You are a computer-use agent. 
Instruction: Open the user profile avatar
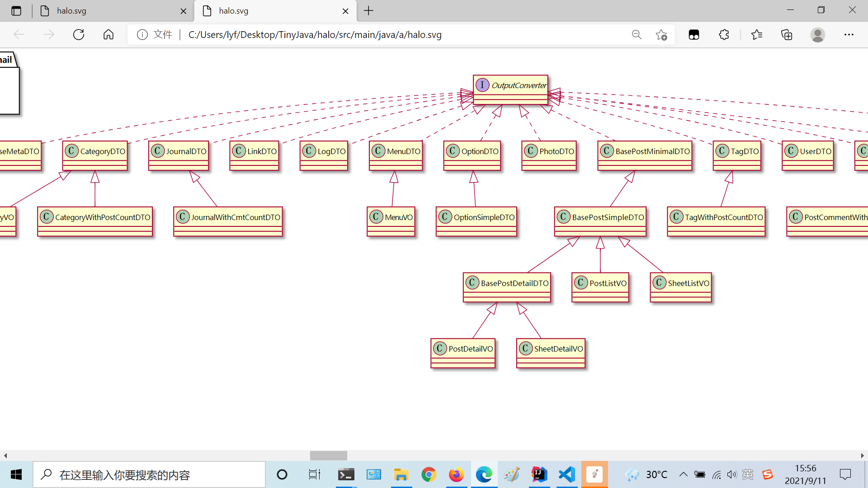click(x=818, y=35)
